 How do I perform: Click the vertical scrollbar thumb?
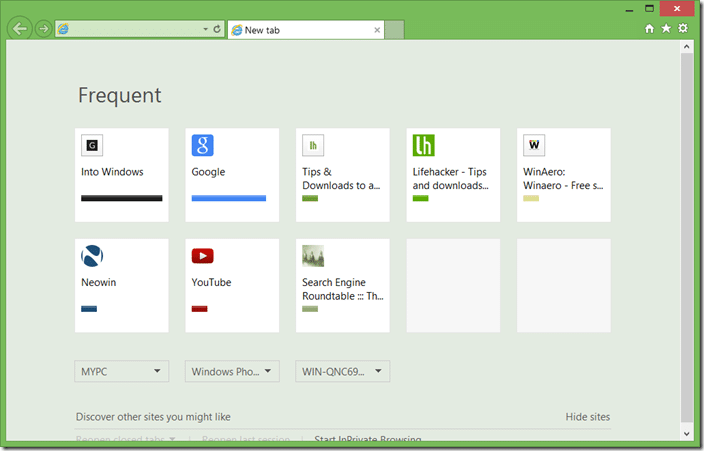tap(686, 238)
